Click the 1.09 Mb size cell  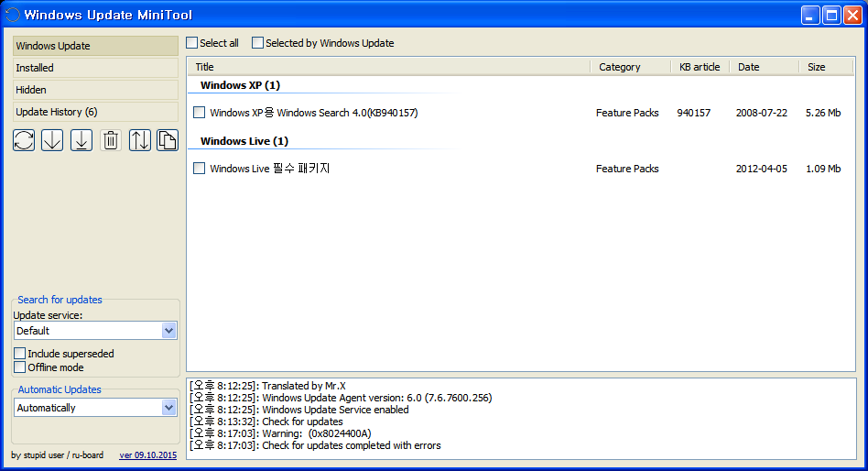823,169
